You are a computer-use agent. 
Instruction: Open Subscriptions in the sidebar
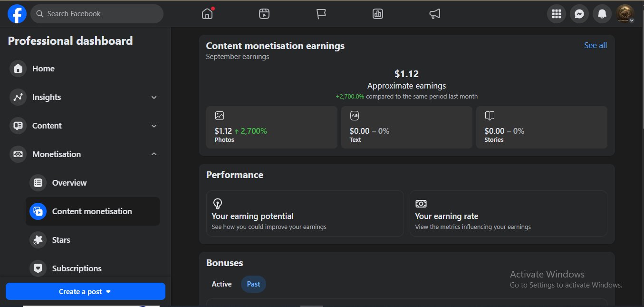tap(93, 268)
